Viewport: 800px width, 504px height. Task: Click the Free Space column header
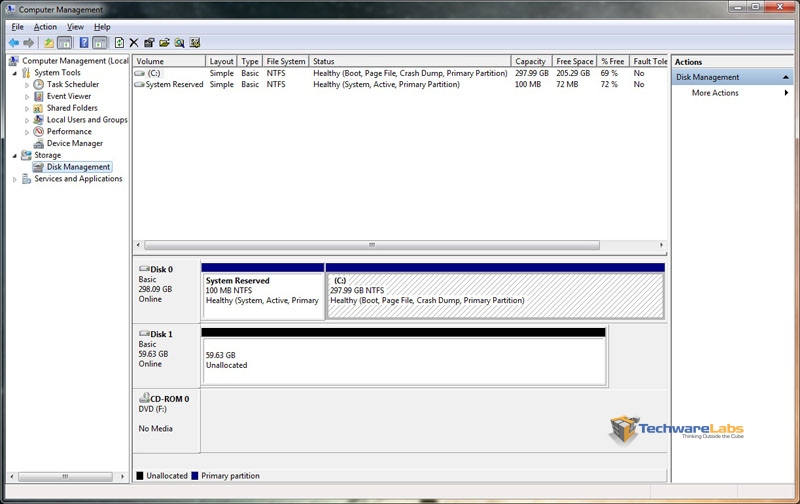point(574,61)
